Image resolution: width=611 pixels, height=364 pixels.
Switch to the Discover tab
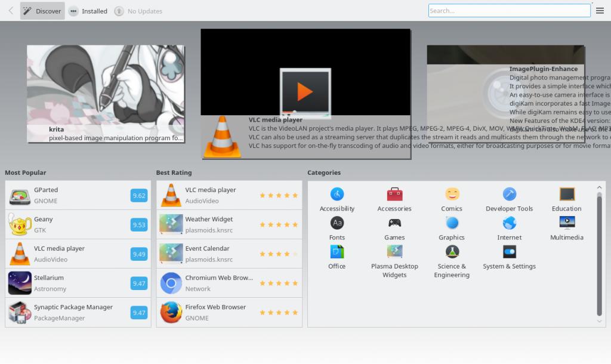click(42, 11)
